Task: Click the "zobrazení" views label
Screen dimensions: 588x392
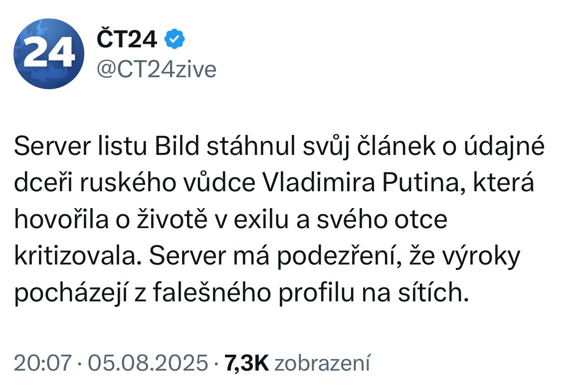Action: click(x=322, y=362)
